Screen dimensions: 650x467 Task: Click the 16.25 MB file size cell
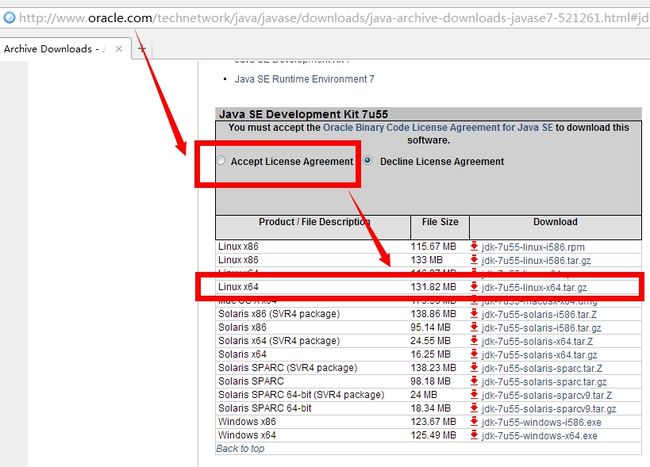430,354
